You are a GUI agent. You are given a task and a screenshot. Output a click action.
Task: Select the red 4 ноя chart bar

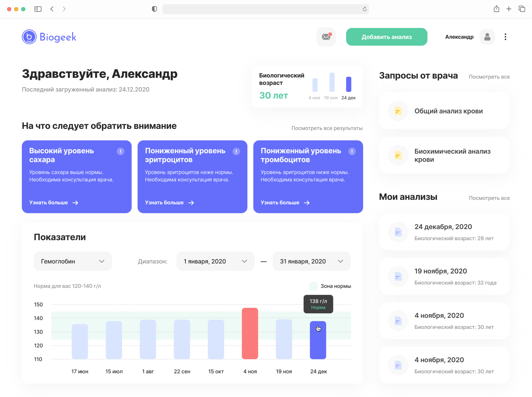pyautogui.click(x=250, y=334)
